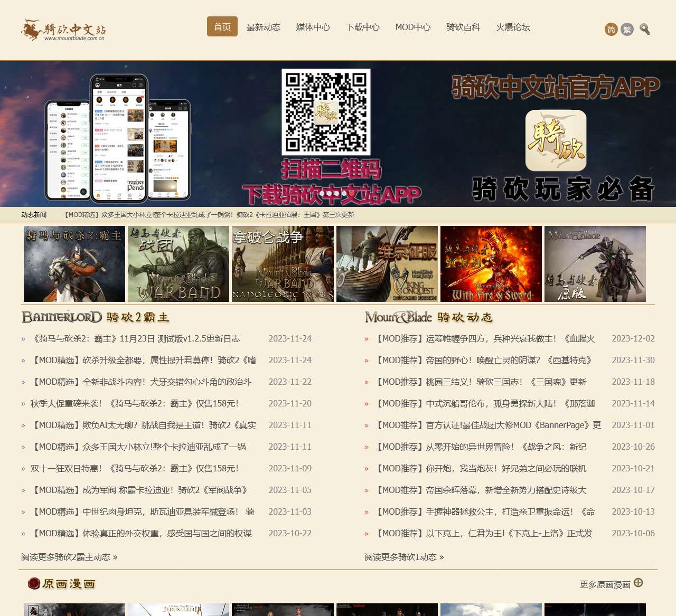This screenshot has height=616, width=676.
Task: Go to 下载中心 in navigation bar
Action: pyautogui.click(x=363, y=27)
